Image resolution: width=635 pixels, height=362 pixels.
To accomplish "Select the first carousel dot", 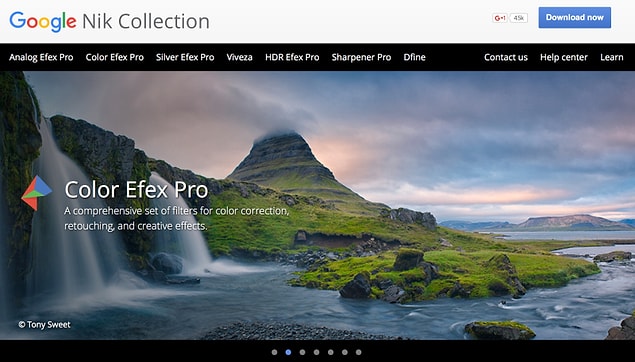I will (x=275, y=352).
